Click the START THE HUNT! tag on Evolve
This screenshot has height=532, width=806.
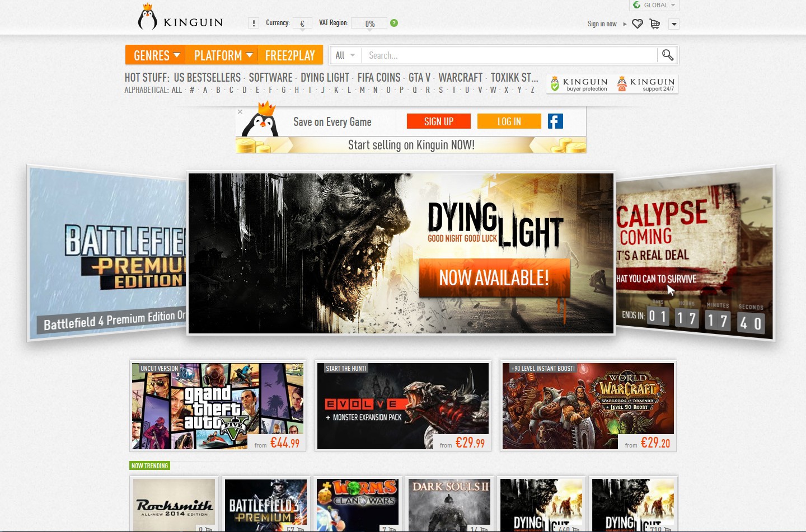pyautogui.click(x=346, y=369)
